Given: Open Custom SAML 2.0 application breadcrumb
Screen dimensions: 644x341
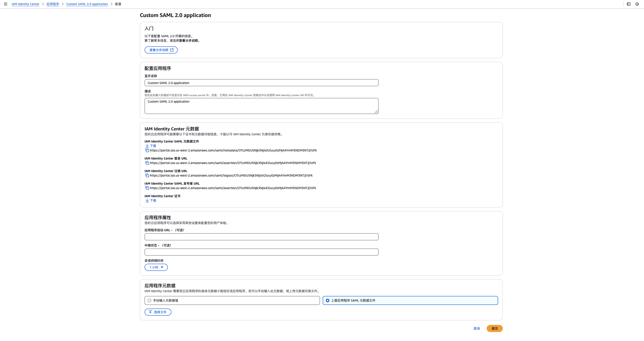Looking at the screenshot, I should (87, 4).
